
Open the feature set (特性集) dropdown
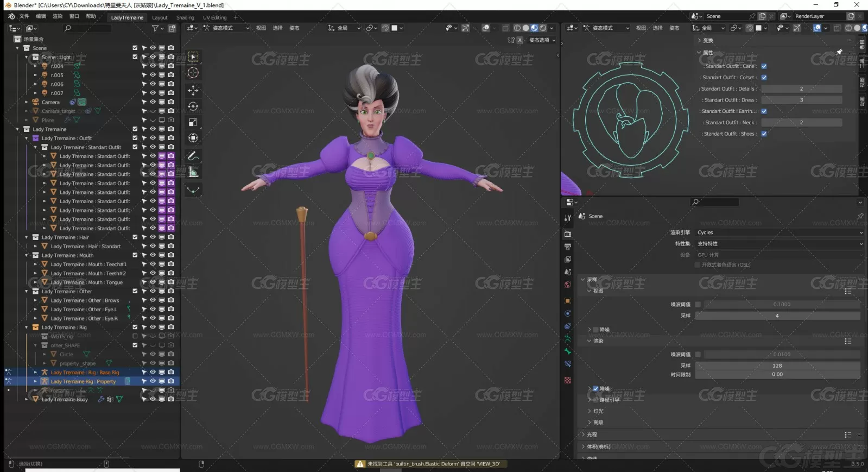[x=780, y=244]
